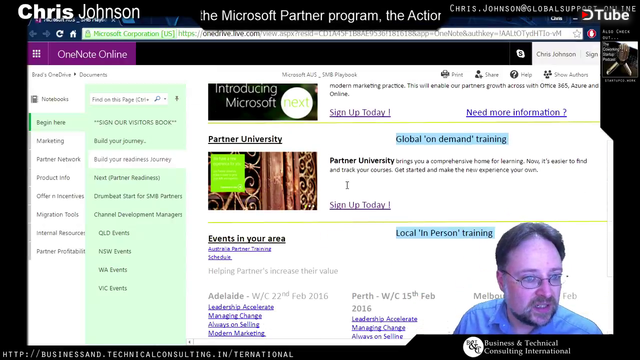Open Australia Partner Training Schedule link
640x360 pixels.
click(x=240, y=253)
